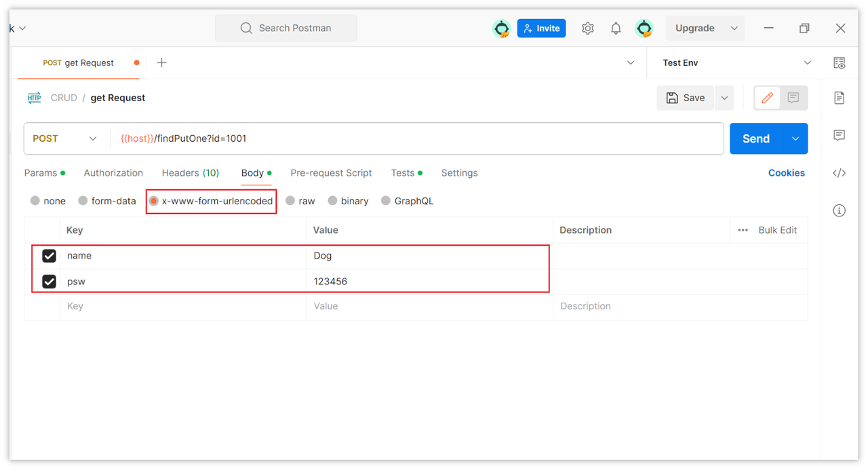Click the Upgrade button

[695, 29]
